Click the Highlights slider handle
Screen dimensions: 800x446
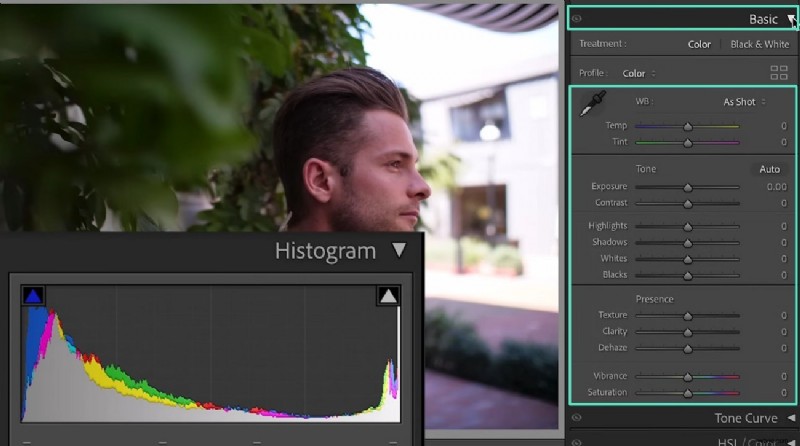click(x=688, y=227)
